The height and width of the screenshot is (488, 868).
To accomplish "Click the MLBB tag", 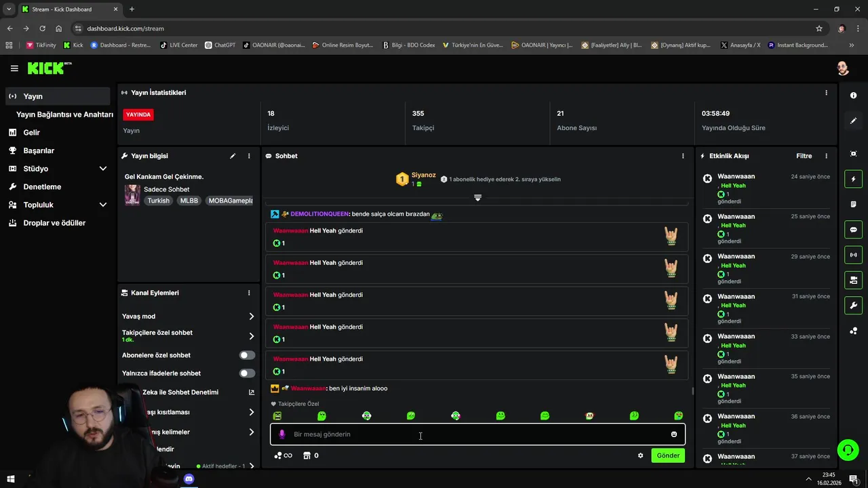I will click(x=189, y=201).
